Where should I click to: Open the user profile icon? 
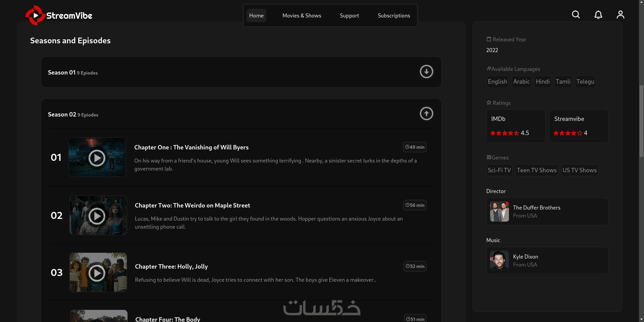(621, 14)
